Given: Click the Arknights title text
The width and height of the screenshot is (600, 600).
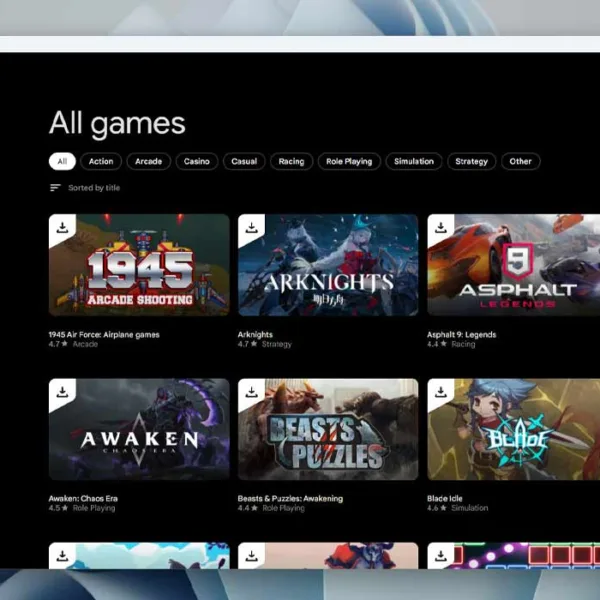Looking at the screenshot, I should pyautogui.click(x=255, y=335).
